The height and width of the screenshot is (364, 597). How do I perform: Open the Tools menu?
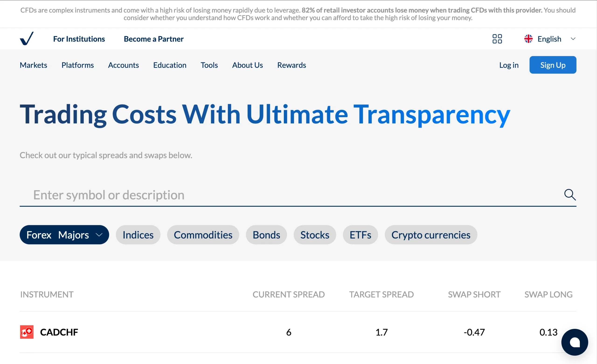(x=209, y=65)
